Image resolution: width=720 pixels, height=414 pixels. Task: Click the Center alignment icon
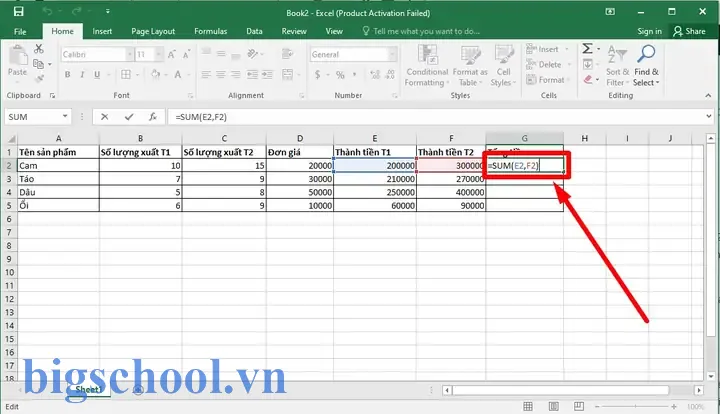tap(221, 74)
